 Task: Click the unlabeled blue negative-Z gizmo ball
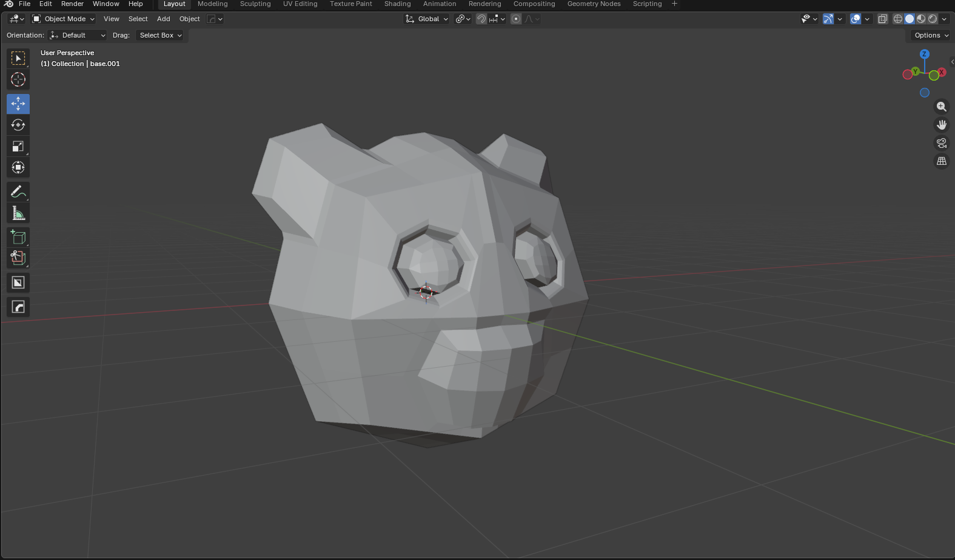point(925,93)
